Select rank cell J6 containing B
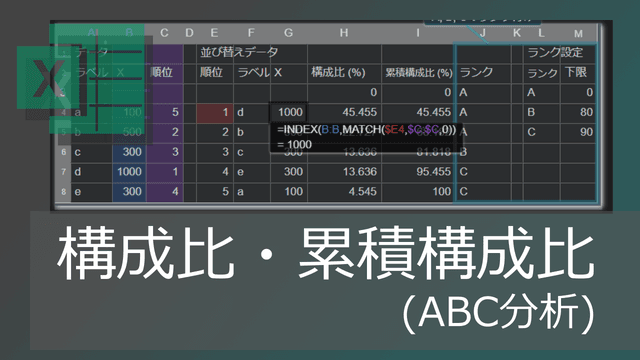 click(483, 152)
